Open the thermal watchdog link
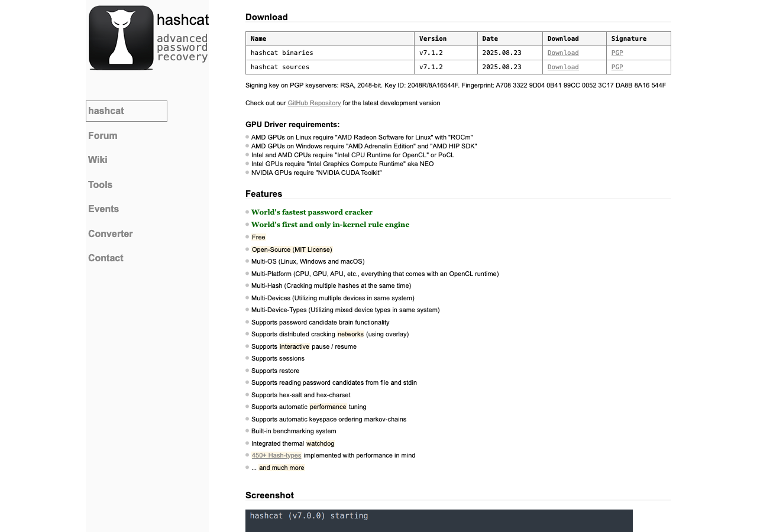The width and height of the screenshot is (757, 532). 320,443
